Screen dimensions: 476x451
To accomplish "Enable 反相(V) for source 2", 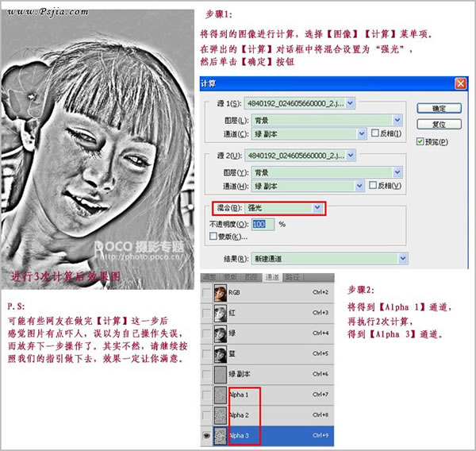I will 373,185.
